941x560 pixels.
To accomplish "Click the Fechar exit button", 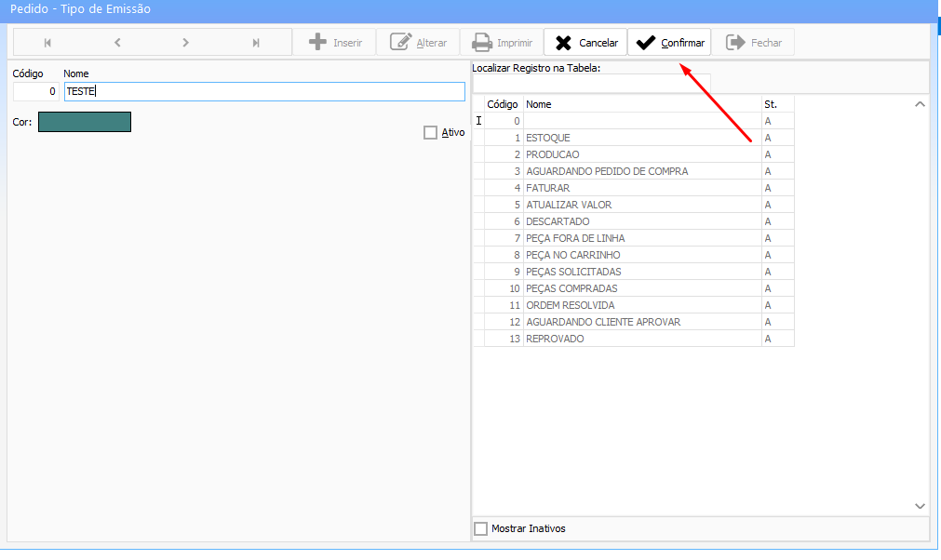I will [x=754, y=43].
